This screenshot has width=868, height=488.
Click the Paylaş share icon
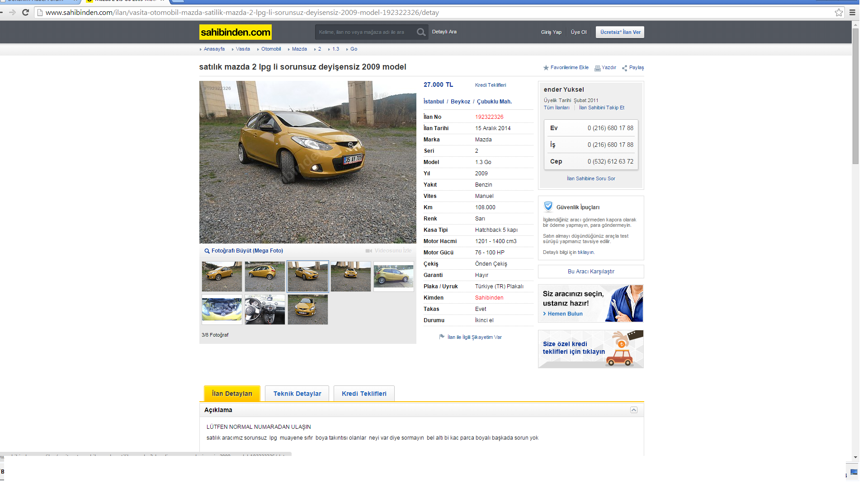[x=625, y=68]
